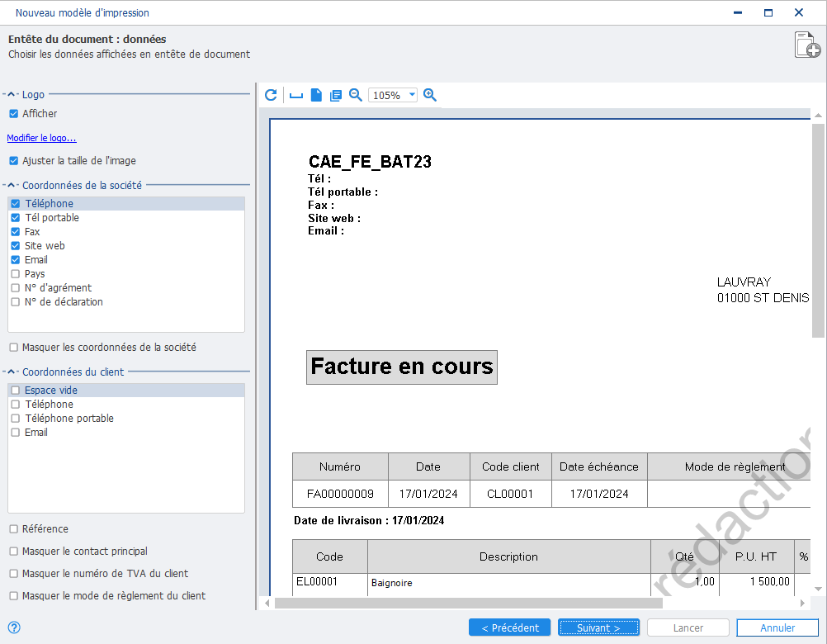The height and width of the screenshot is (644, 827).
Task: Open the 105% zoom level dropdown
Action: pyautogui.click(x=412, y=95)
